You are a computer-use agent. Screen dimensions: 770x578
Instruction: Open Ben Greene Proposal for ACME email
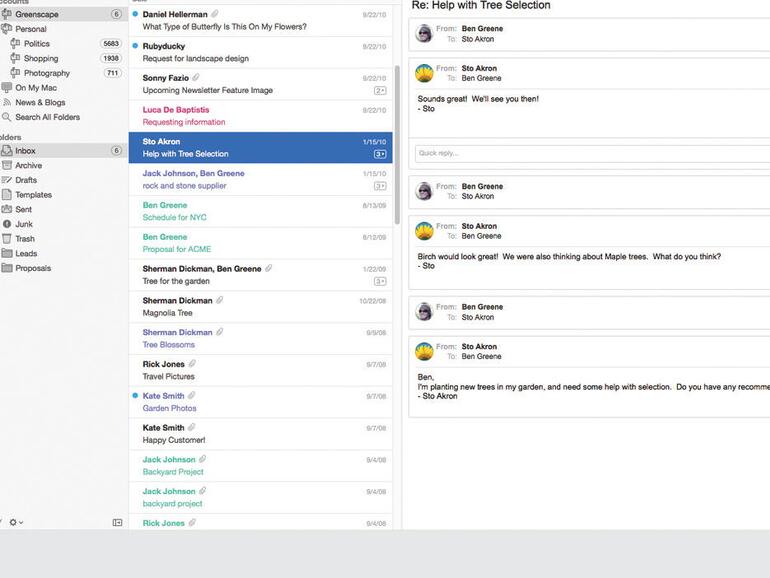pyautogui.click(x=260, y=243)
